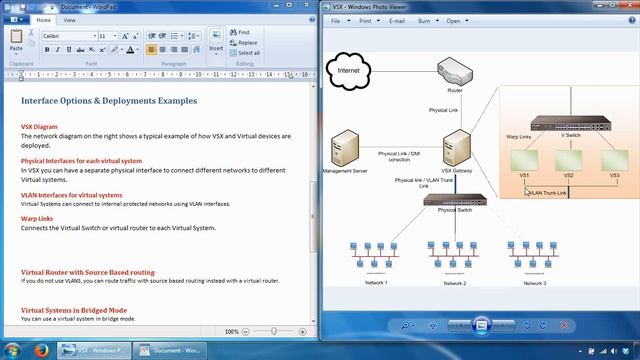
Task: Go to previous photo in Photo Viewer
Action: coord(459,325)
